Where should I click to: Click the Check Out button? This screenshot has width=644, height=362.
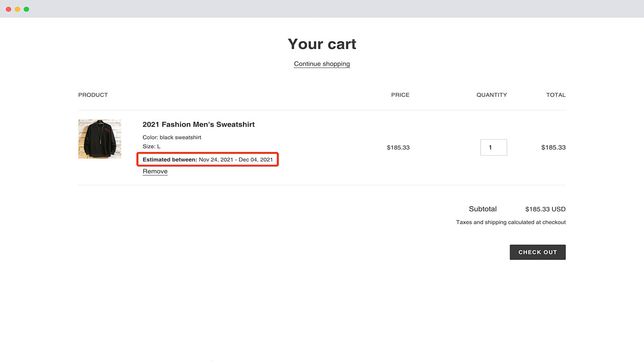coord(538,252)
